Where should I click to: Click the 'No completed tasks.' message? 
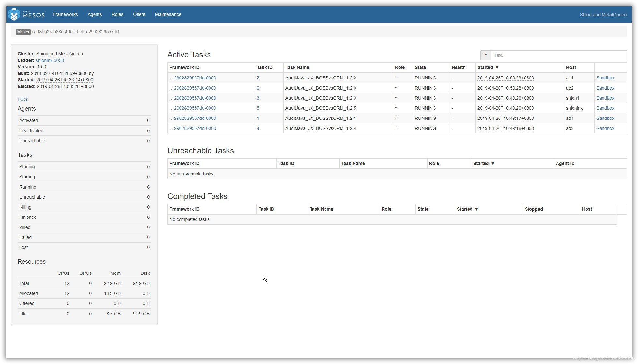190,219
